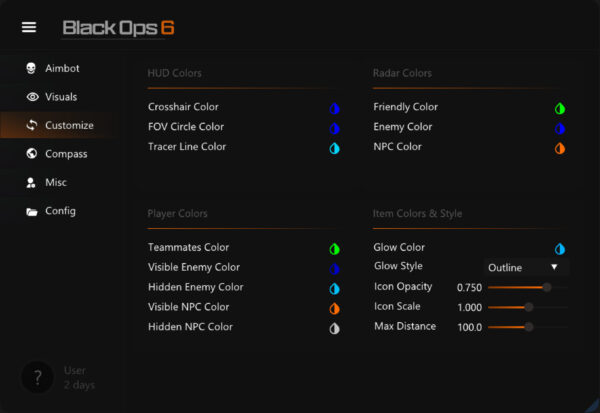Switch to the Aimbot tab label
This screenshot has width=600, height=413.
[x=62, y=68]
